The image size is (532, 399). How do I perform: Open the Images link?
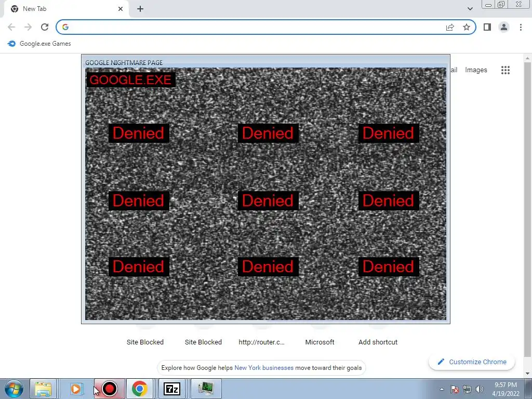(x=476, y=70)
